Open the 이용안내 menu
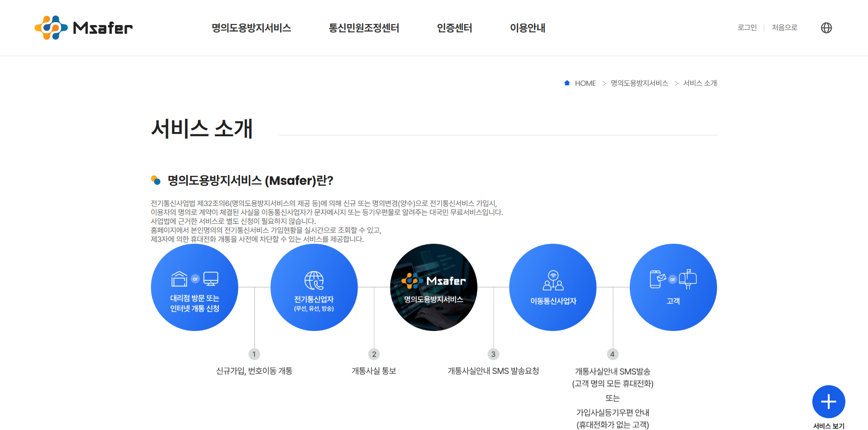The height and width of the screenshot is (430, 868). (x=527, y=28)
